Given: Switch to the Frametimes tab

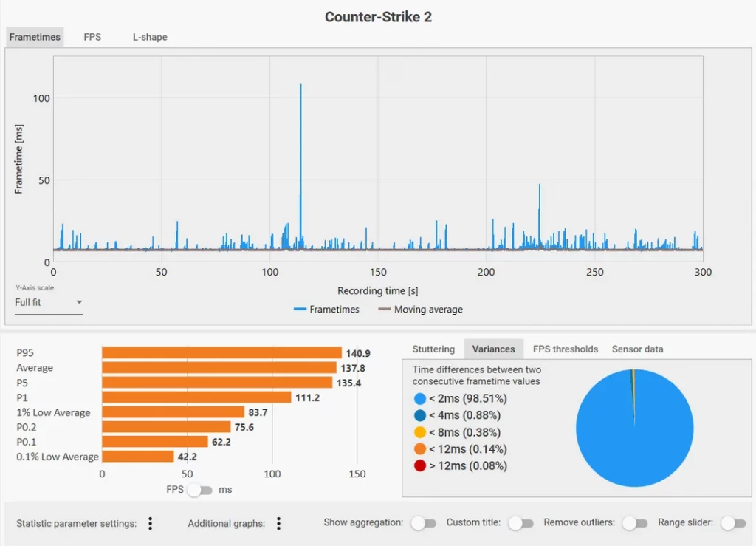Looking at the screenshot, I should pyautogui.click(x=35, y=37).
